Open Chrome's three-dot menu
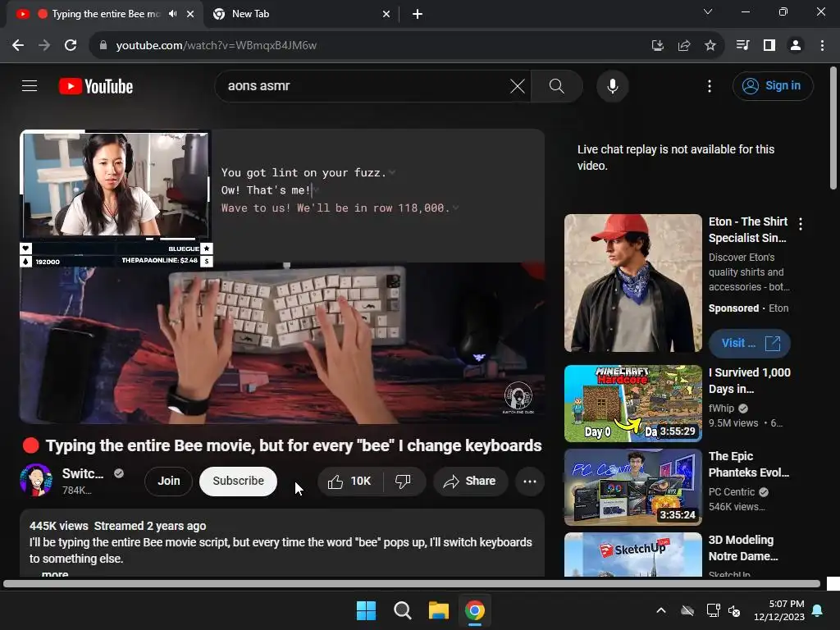This screenshot has height=630, width=840. [x=822, y=46]
